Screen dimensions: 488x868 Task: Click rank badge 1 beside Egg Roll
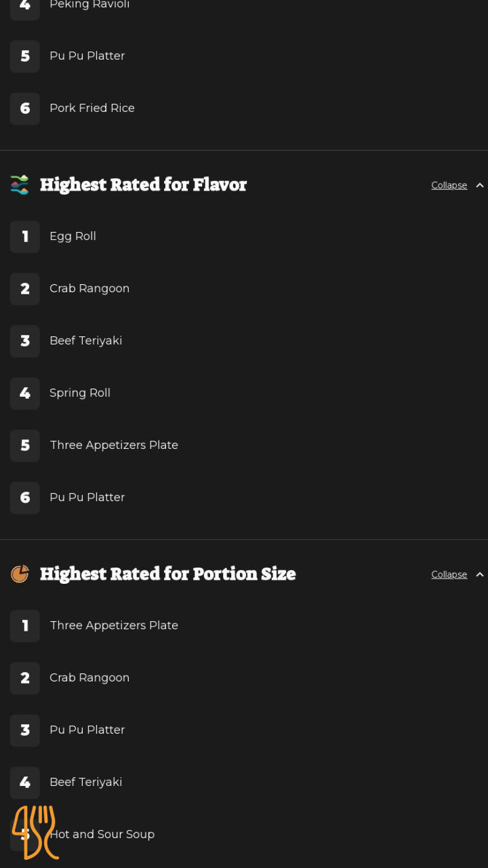[x=25, y=237]
